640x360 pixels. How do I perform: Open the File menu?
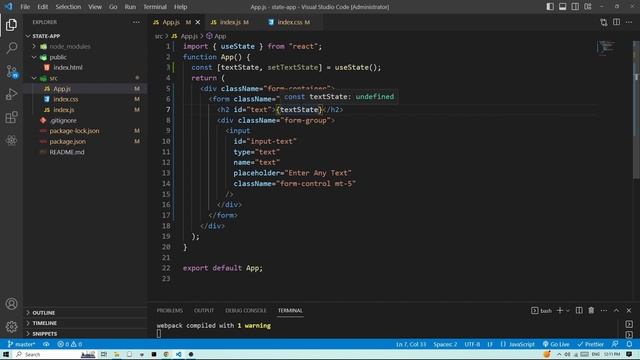[x=25, y=7]
